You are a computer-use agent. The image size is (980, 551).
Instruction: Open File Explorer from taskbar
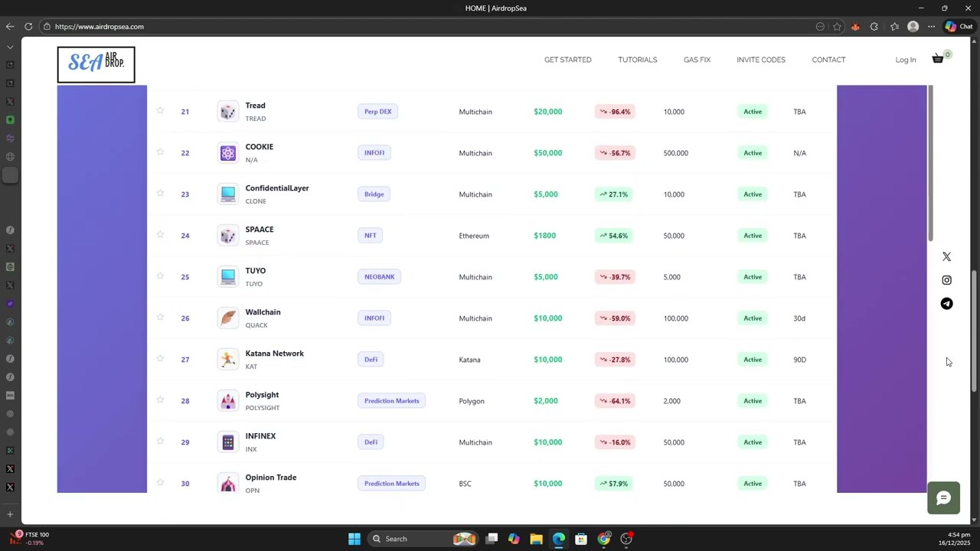point(536,539)
